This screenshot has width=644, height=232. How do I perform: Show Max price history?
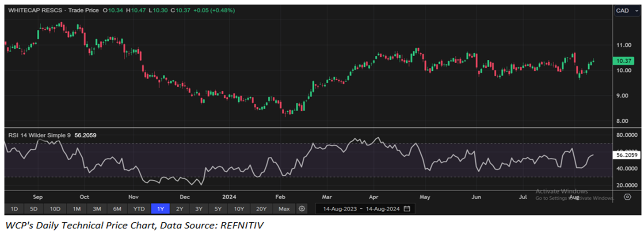point(284,209)
